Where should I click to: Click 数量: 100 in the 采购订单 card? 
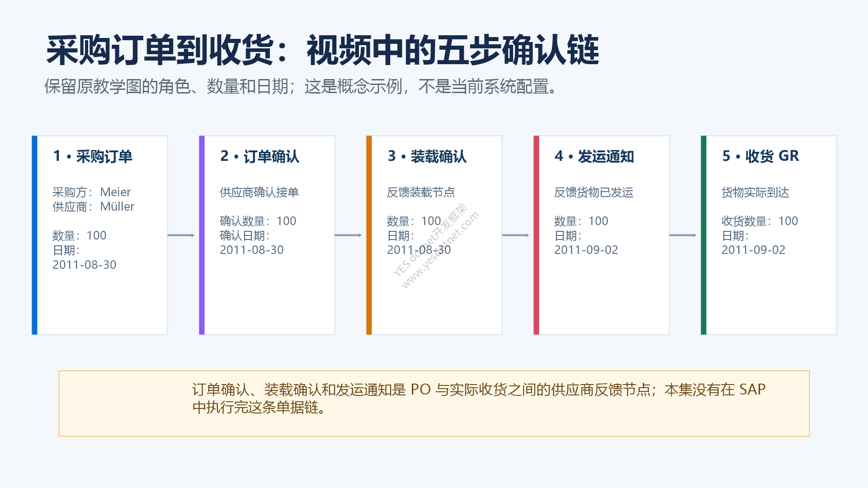pos(80,235)
